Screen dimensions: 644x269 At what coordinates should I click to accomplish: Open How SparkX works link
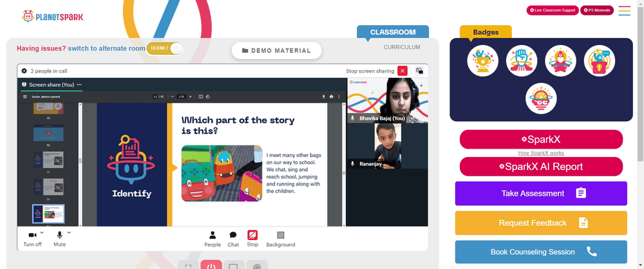(x=541, y=153)
